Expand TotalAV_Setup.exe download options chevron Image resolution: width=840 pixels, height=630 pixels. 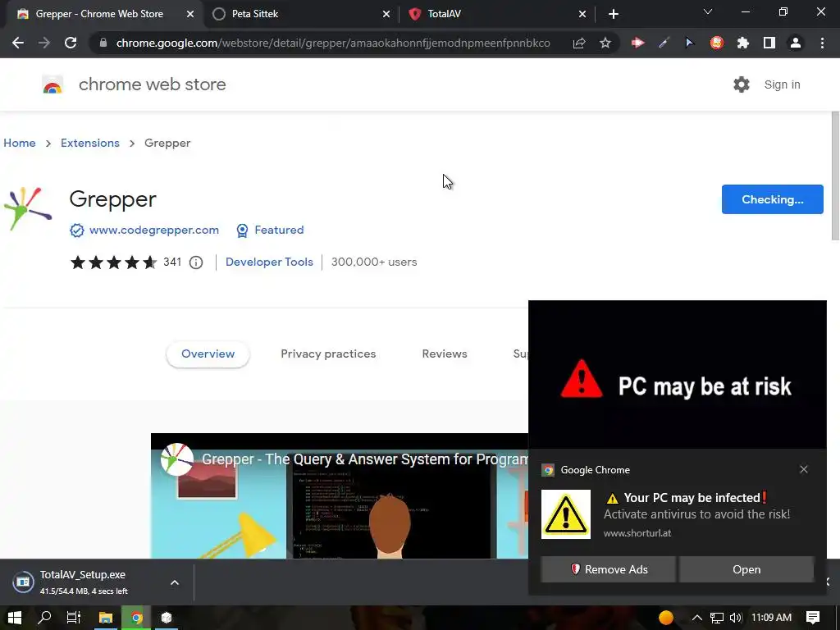175,582
